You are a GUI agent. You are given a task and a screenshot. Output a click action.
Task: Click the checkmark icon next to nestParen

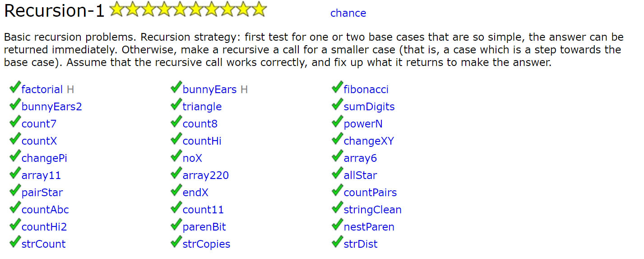(x=337, y=225)
